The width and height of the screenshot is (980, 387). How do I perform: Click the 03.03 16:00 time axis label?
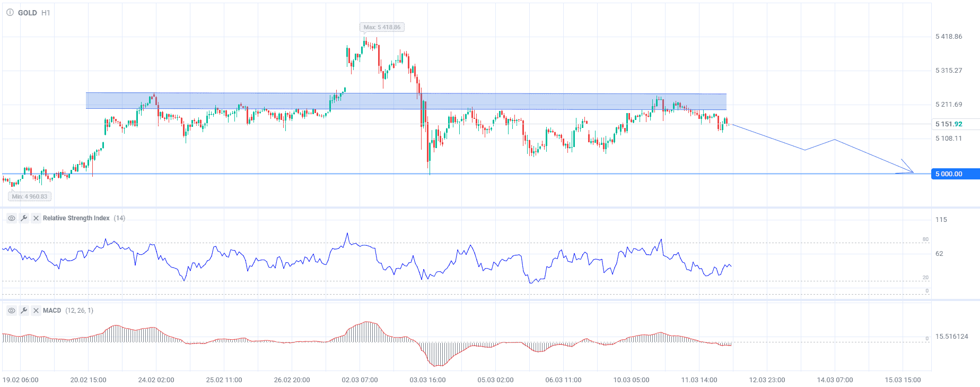[x=427, y=380]
